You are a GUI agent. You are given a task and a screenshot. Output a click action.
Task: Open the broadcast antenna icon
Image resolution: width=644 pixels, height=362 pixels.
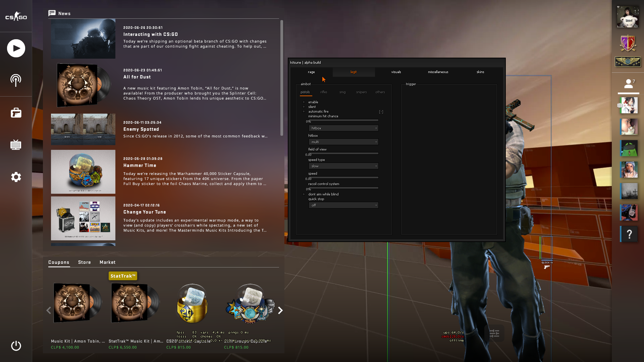(16, 80)
